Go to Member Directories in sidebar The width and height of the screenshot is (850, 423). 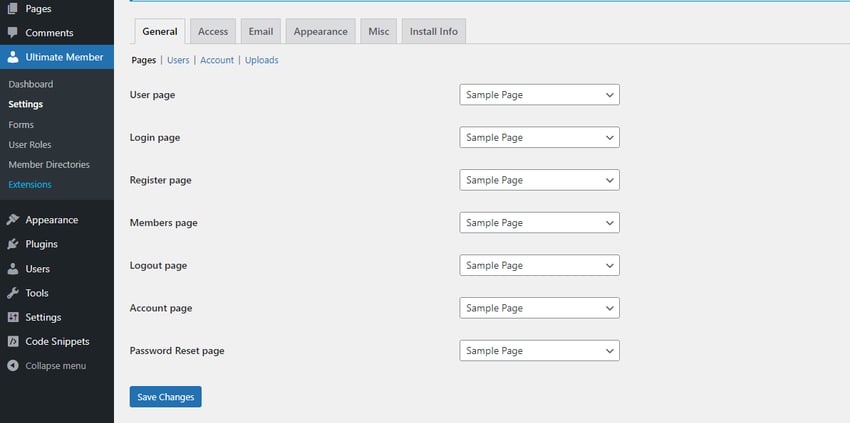click(x=49, y=164)
